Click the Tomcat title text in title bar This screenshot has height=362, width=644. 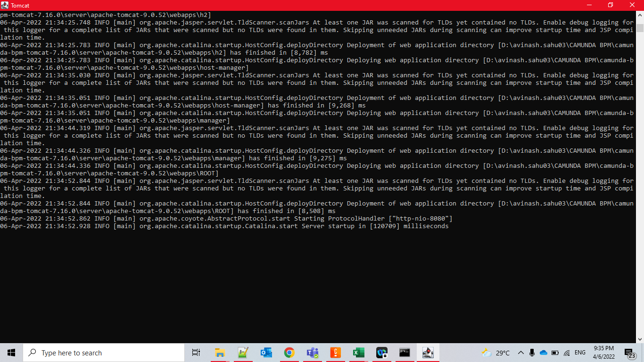pos(20,6)
